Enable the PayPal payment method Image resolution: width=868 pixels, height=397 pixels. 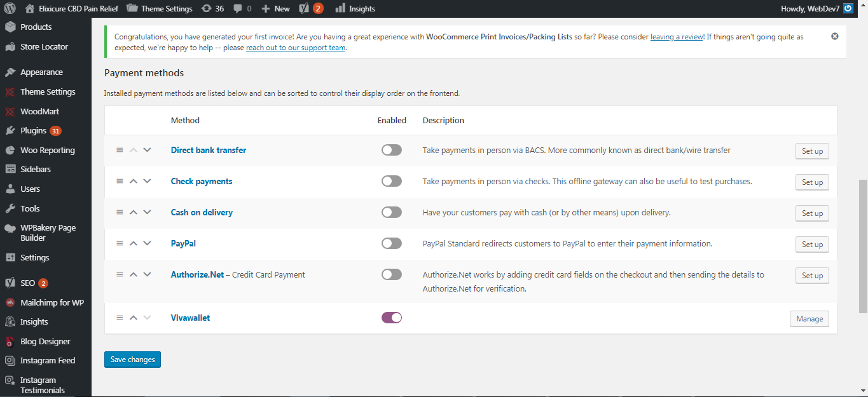[x=391, y=243]
